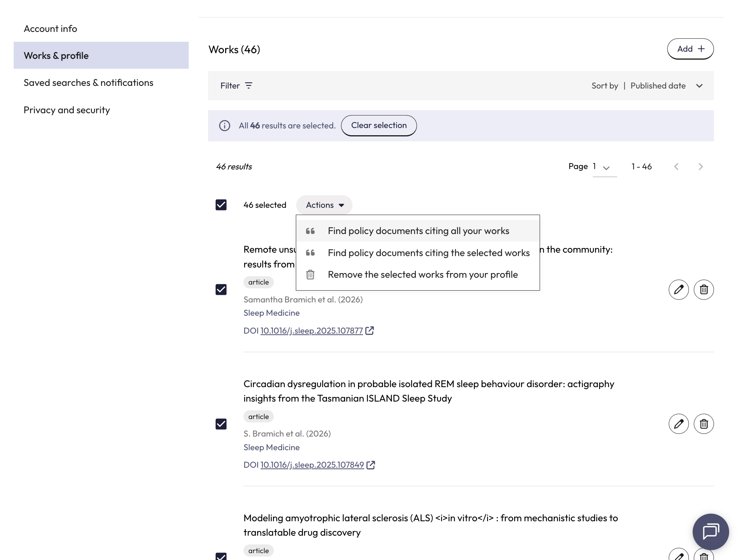739x560 pixels.
Task: Click Sleep Medicine journal under S. Bramich
Action: pos(272,448)
